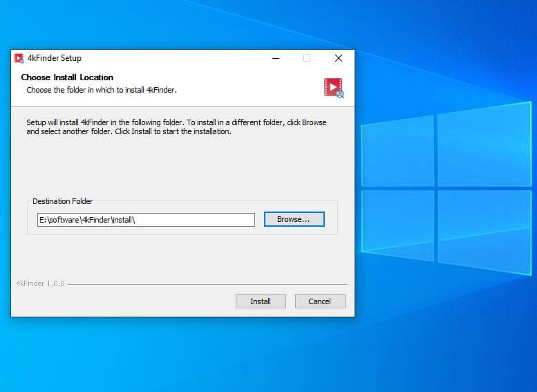Click the setup instructions paragraph text
537x392 pixels.
coord(176,127)
